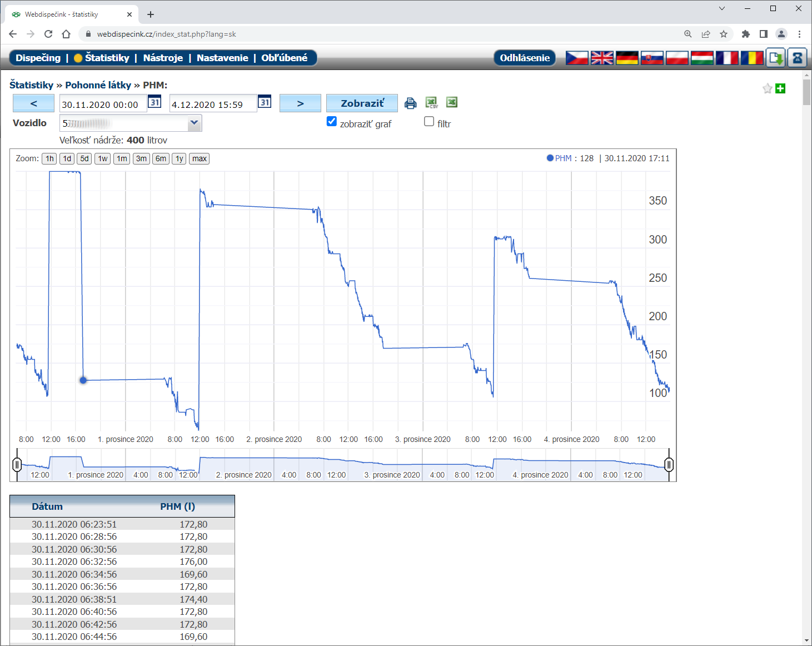Open the end date calendar picker

[x=265, y=102]
